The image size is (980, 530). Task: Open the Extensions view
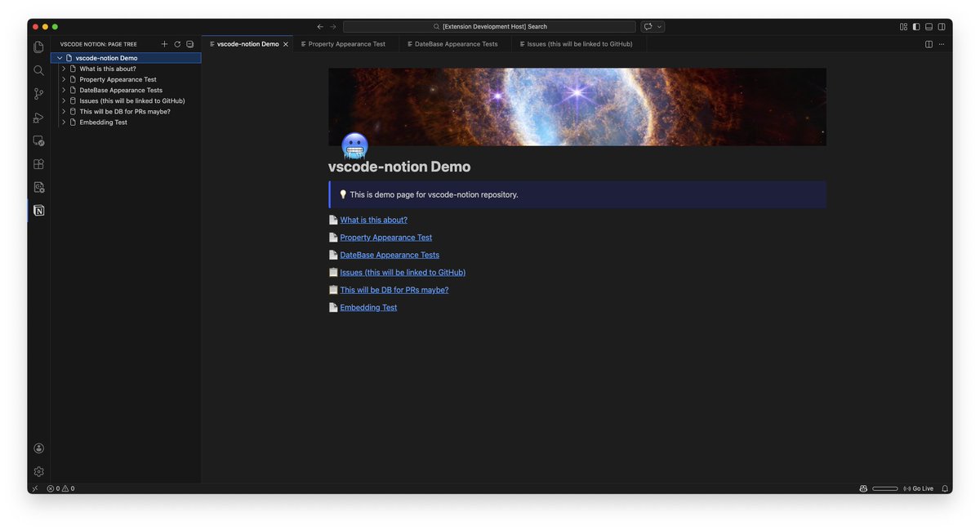pyautogui.click(x=38, y=164)
